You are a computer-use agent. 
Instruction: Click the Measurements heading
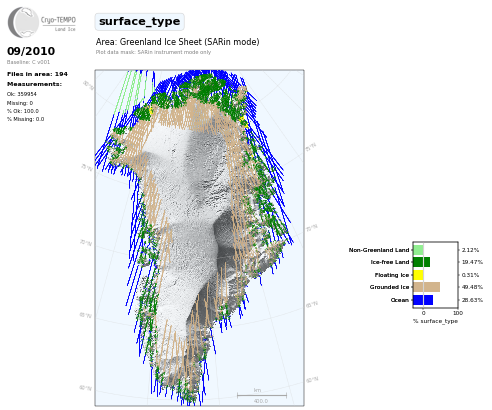tap(34, 84)
